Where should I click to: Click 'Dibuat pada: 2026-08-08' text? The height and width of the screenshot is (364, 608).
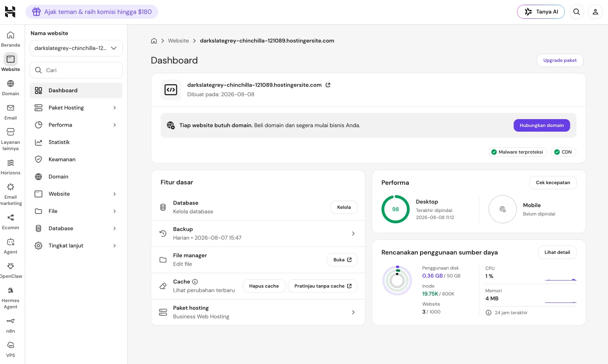pyautogui.click(x=221, y=94)
